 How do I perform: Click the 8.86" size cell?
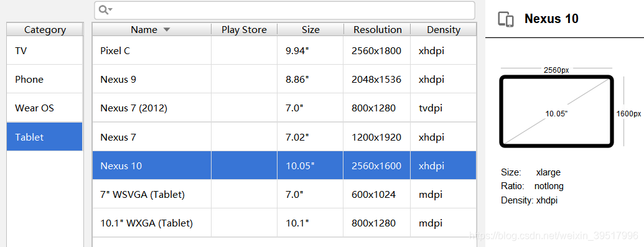[310, 79]
